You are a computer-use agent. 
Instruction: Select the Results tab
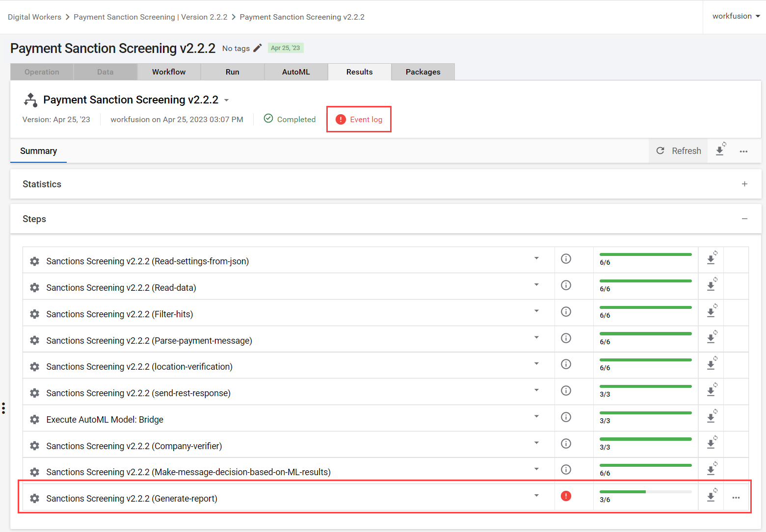pos(360,72)
